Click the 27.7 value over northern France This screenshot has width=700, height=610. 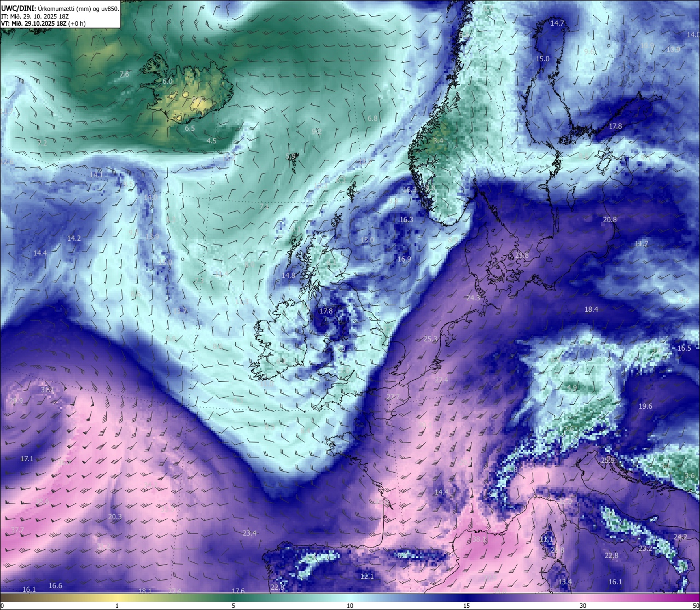[393, 397]
